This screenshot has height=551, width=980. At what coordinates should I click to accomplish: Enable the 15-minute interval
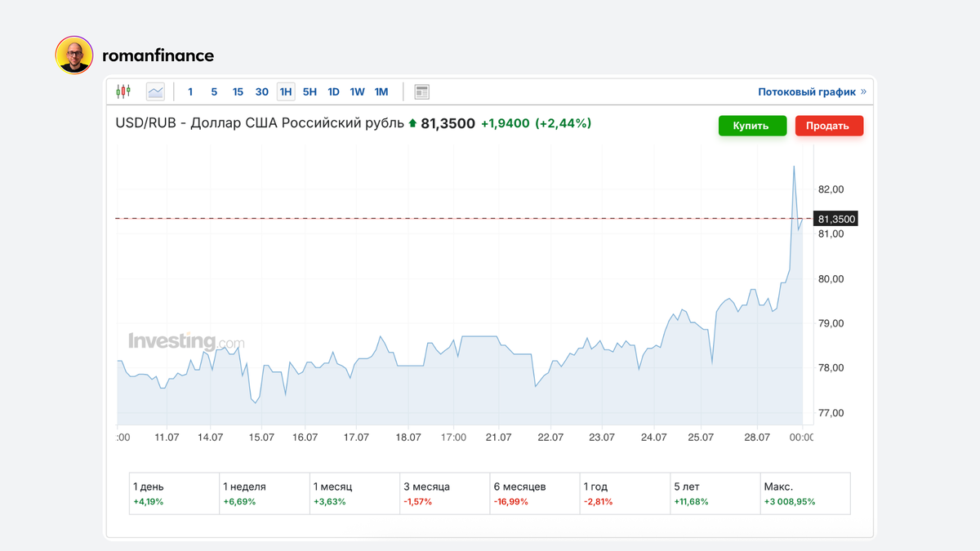(x=238, y=91)
